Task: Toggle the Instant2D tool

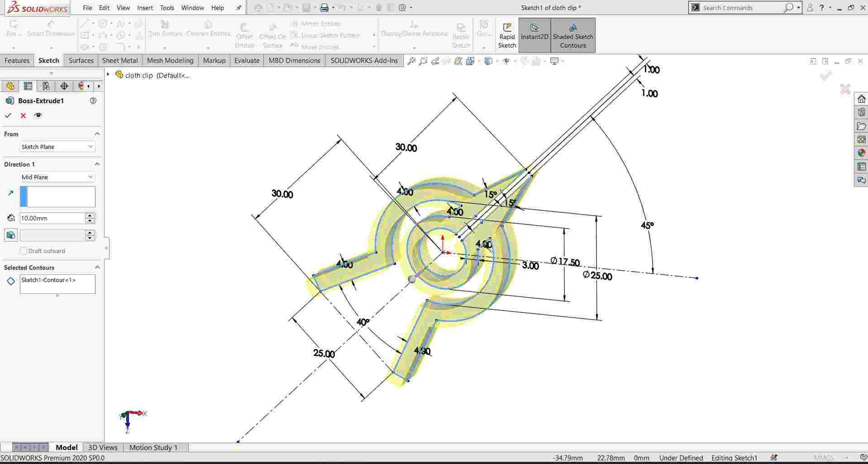Action: pyautogui.click(x=534, y=35)
